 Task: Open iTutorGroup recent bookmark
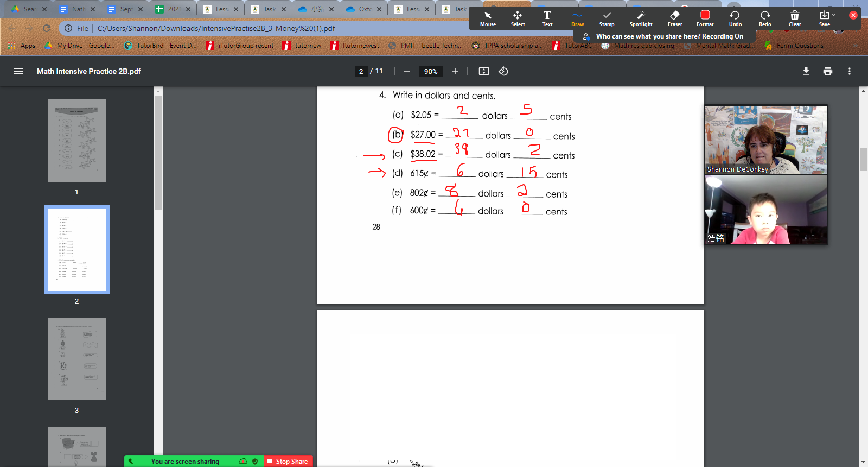coord(240,46)
